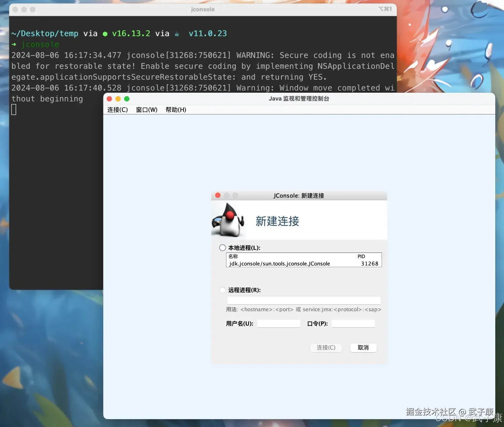Focus the remote process address field
The width and height of the screenshot is (504, 427).
[x=304, y=300]
